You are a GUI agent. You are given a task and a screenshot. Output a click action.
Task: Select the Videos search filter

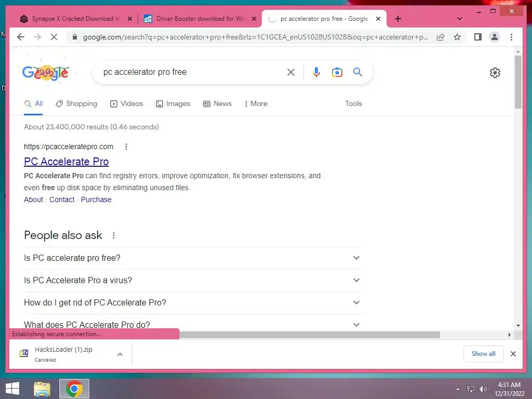tap(127, 104)
